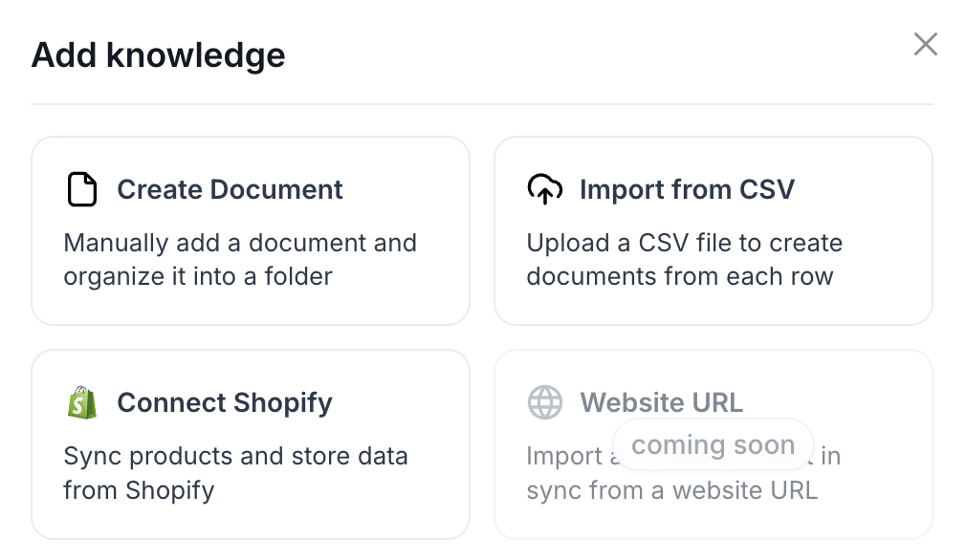Click 'sync from a website URL' text
This screenshot has height=560, width=966.
pyautogui.click(x=671, y=490)
